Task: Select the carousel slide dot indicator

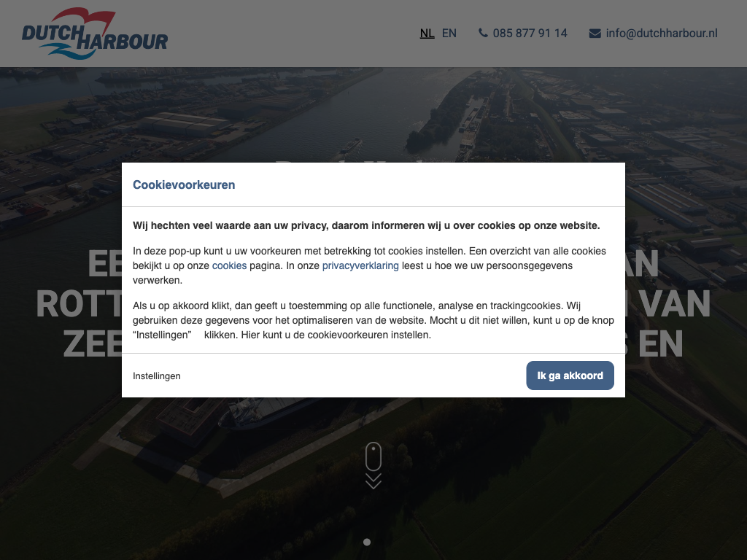Action: click(x=367, y=542)
